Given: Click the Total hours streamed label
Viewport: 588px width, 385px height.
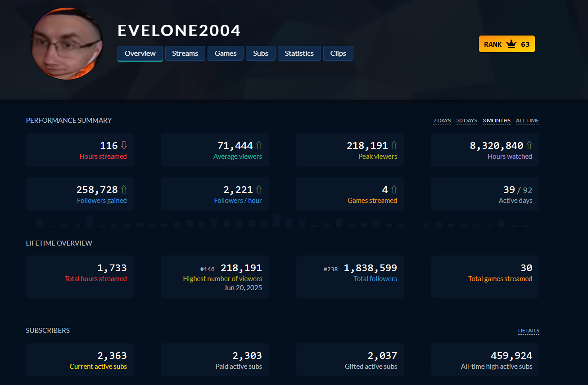Looking at the screenshot, I should pos(96,279).
